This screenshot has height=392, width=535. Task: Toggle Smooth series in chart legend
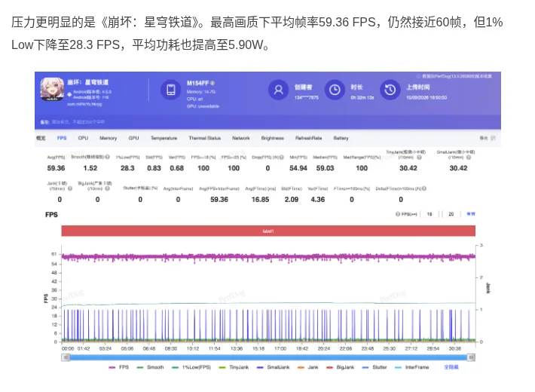150,367
